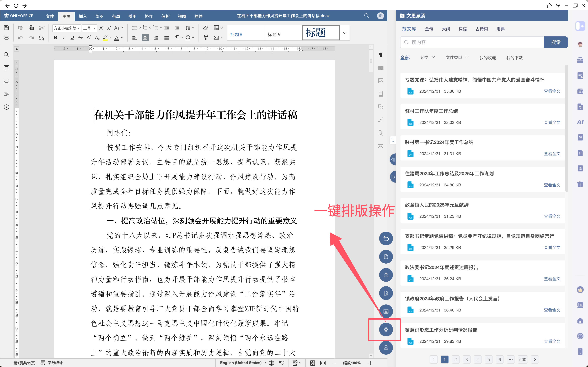The width and height of the screenshot is (588, 367).
Task: Open the 文件 menu tab
Action: click(50, 16)
